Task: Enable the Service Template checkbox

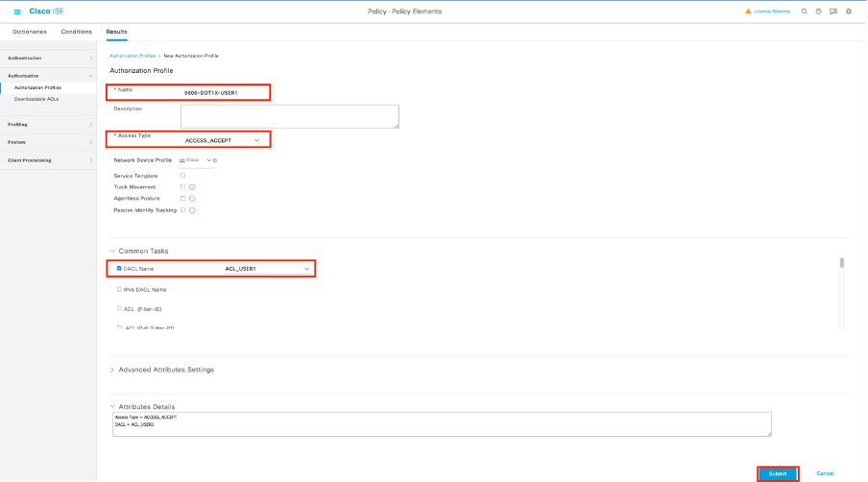Action: click(182, 176)
